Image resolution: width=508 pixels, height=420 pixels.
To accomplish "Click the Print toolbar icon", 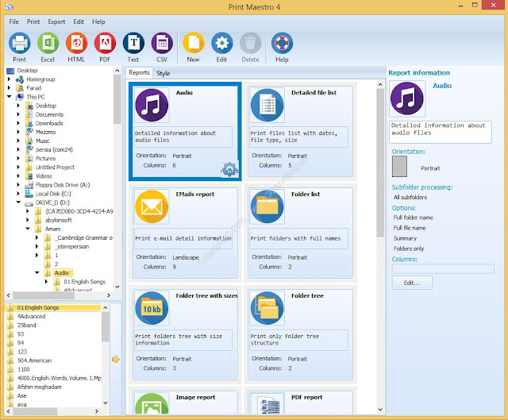I will pyautogui.click(x=19, y=43).
